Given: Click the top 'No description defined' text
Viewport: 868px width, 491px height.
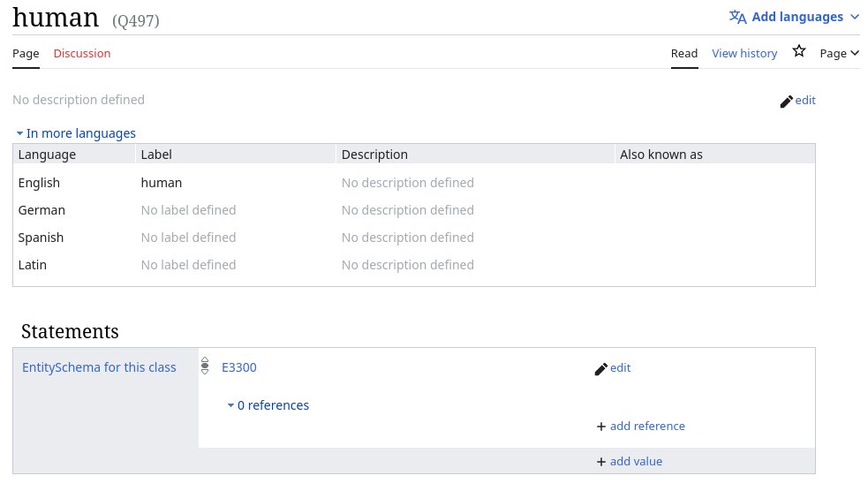Looking at the screenshot, I should coord(79,100).
